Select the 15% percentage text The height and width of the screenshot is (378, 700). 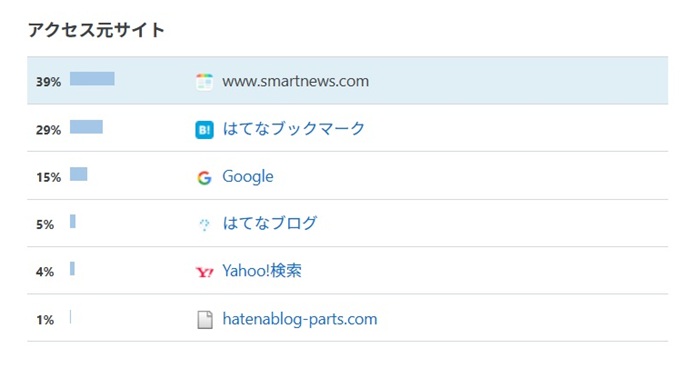49,178
